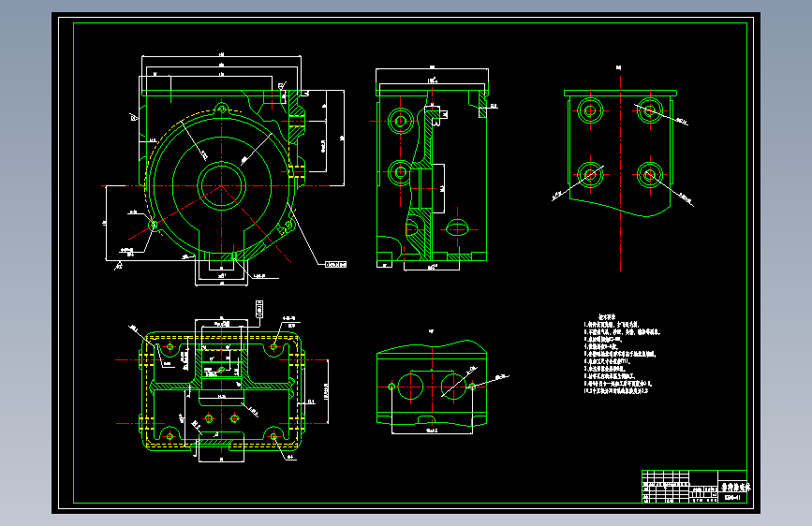812x526 pixels.
Task: Click the technical requirements notes block
Action: (x=622, y=354)
